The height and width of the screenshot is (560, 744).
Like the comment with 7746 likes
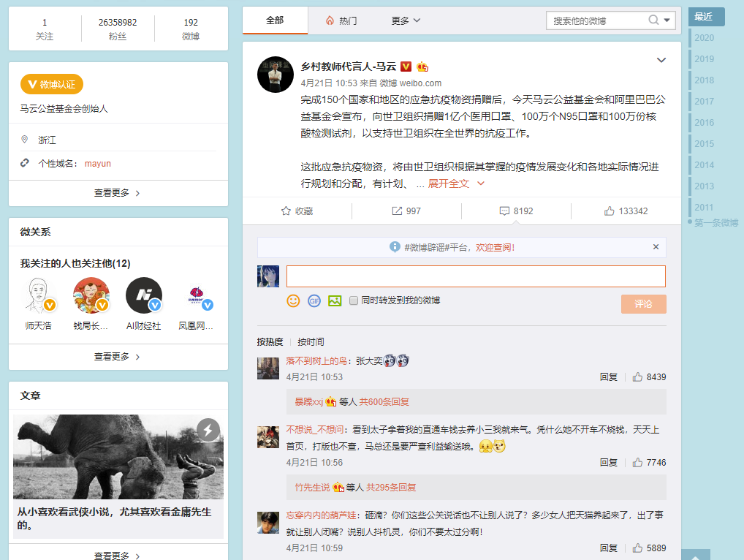[638, 462]
